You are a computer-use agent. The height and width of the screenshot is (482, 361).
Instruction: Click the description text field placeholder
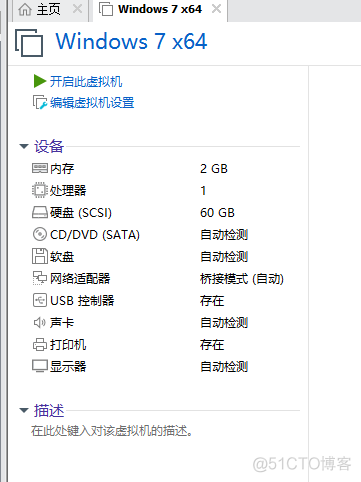click(x=112, y=431)
